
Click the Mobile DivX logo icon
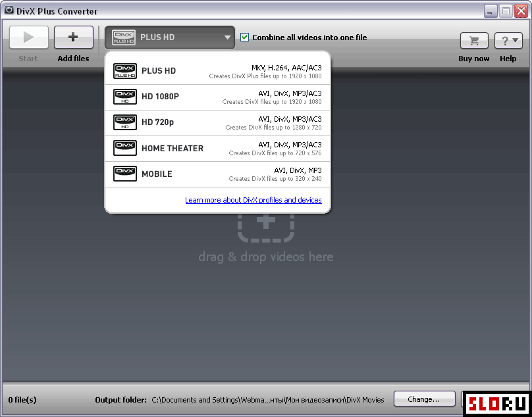pos(125,174)
